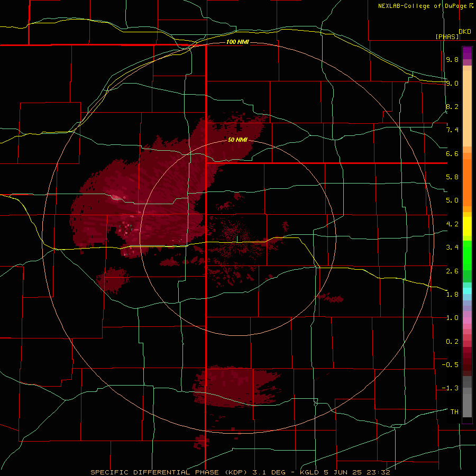The height and width of the screenshot is (476, 476).
Task: Click the NEXLAB-College of DuPage header text
Action: click(x=426, y=6)
